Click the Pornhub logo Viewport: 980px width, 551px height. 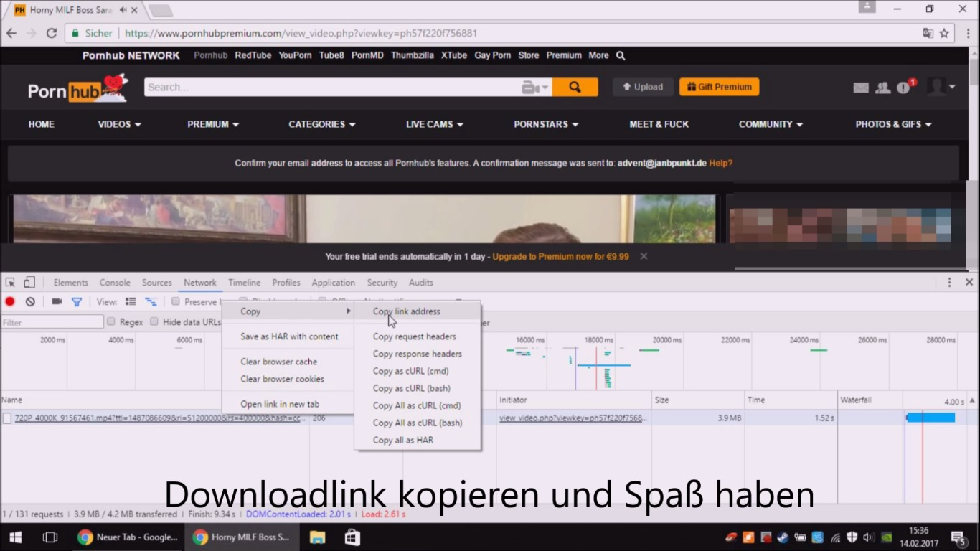click(x=77, y=89)
